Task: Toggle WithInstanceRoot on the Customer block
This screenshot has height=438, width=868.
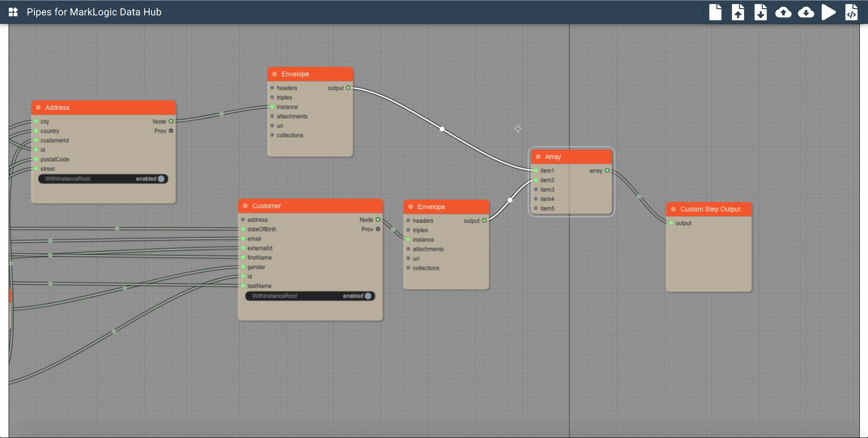Action: point(368,296)
